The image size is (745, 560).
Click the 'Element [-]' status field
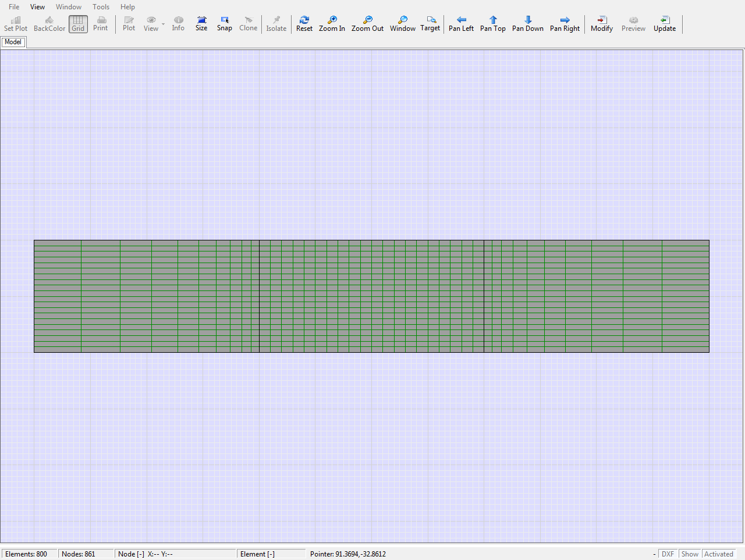(272, 554)
